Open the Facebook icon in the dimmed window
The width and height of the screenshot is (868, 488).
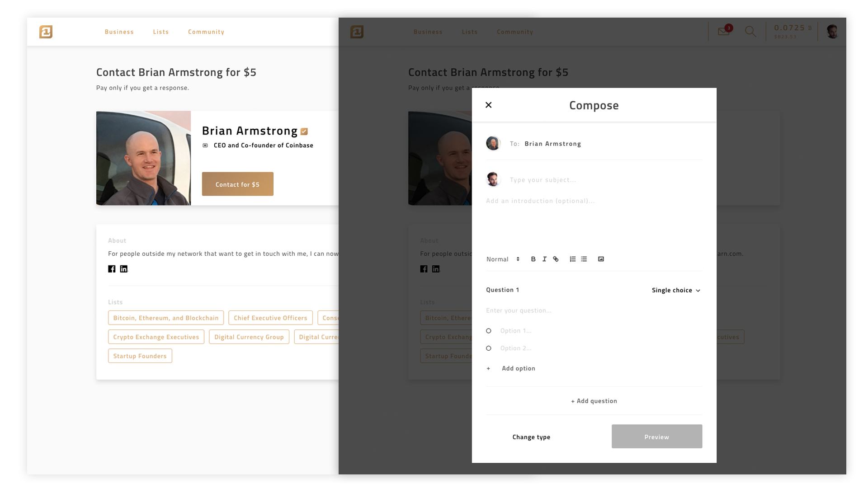(424, 269)
